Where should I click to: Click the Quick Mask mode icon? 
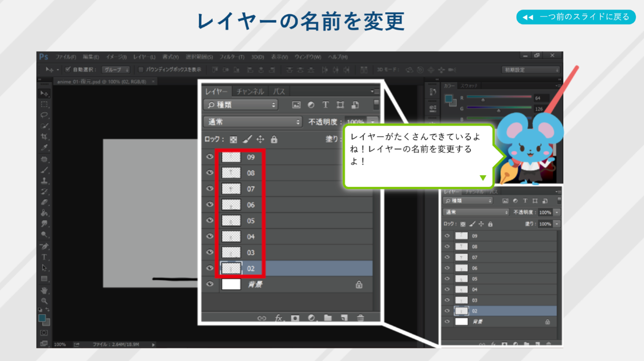tap(44, 333)
